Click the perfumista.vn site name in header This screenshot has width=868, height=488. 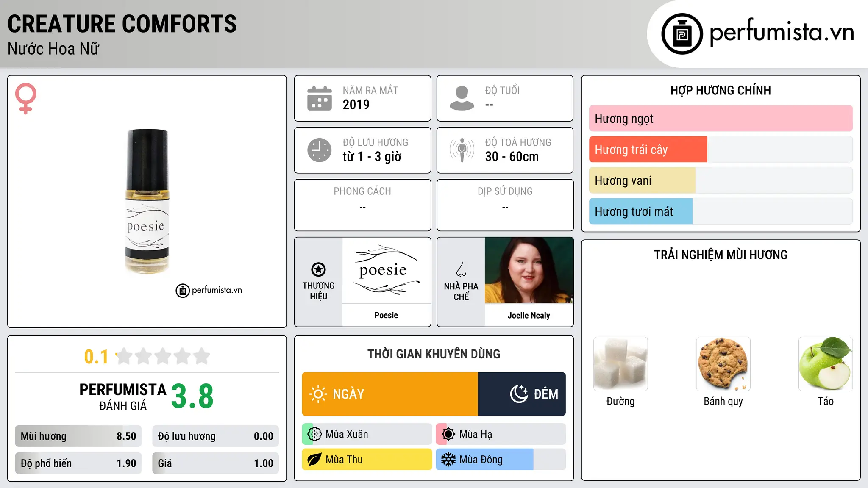(782, 33)
